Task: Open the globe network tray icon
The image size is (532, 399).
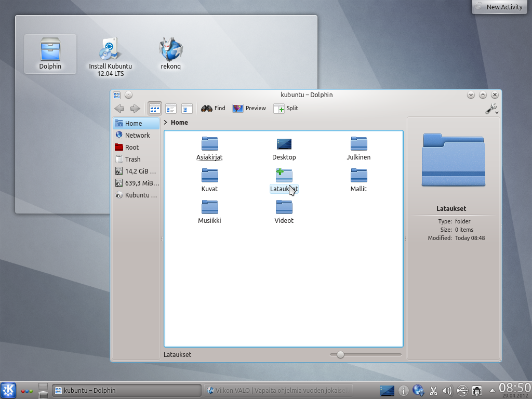Action: coord(418,391)
